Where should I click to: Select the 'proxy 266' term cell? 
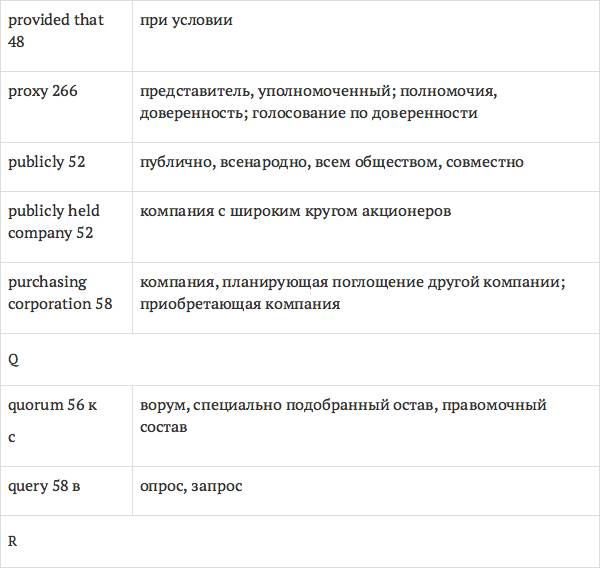click(x=43, y=91)
